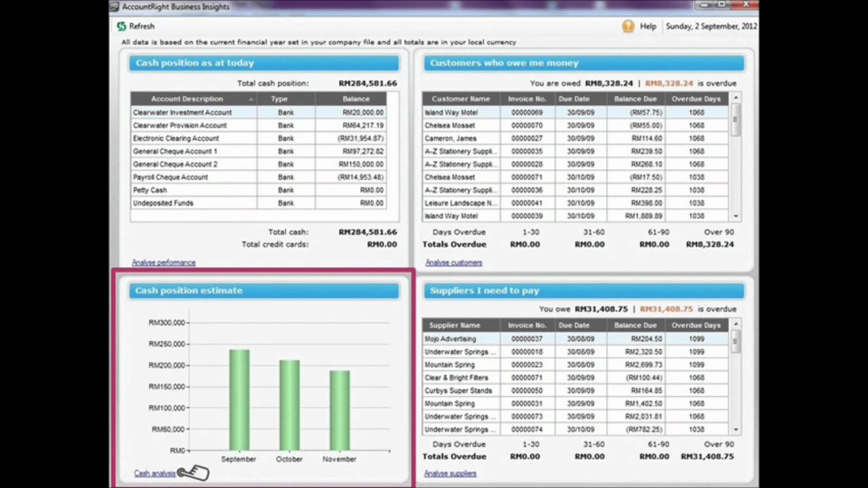
Task: Select the Clearwater Provision Account row
Action: [258, 125]
